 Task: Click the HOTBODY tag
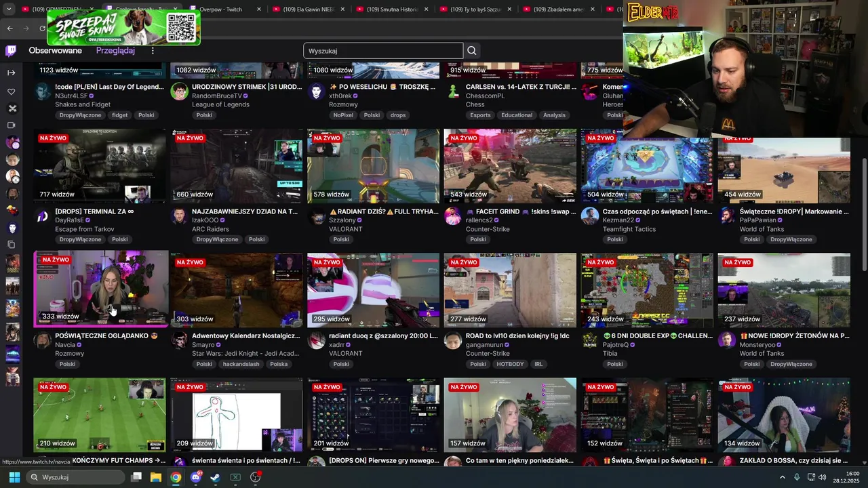[510, 364]
